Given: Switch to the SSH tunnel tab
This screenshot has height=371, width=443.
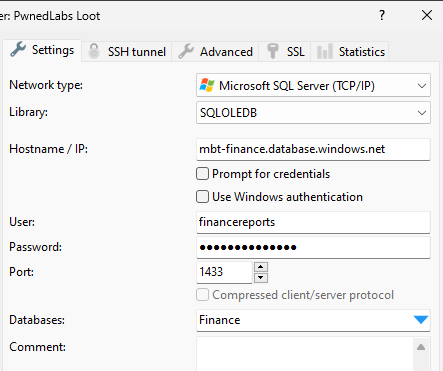Looking at the screenshot, I should [127, 52].
